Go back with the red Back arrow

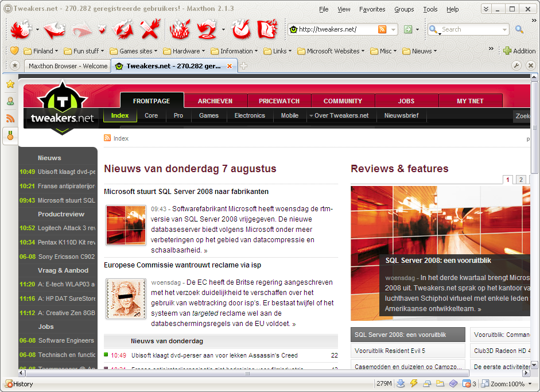point(55,30)
